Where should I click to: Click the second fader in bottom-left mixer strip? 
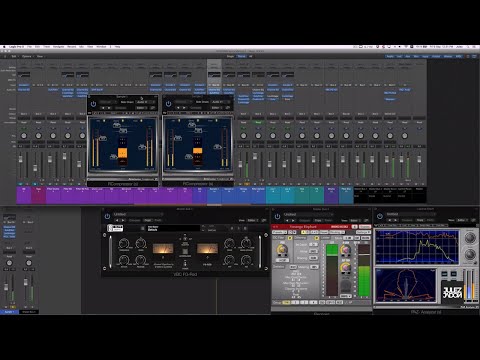26,282
